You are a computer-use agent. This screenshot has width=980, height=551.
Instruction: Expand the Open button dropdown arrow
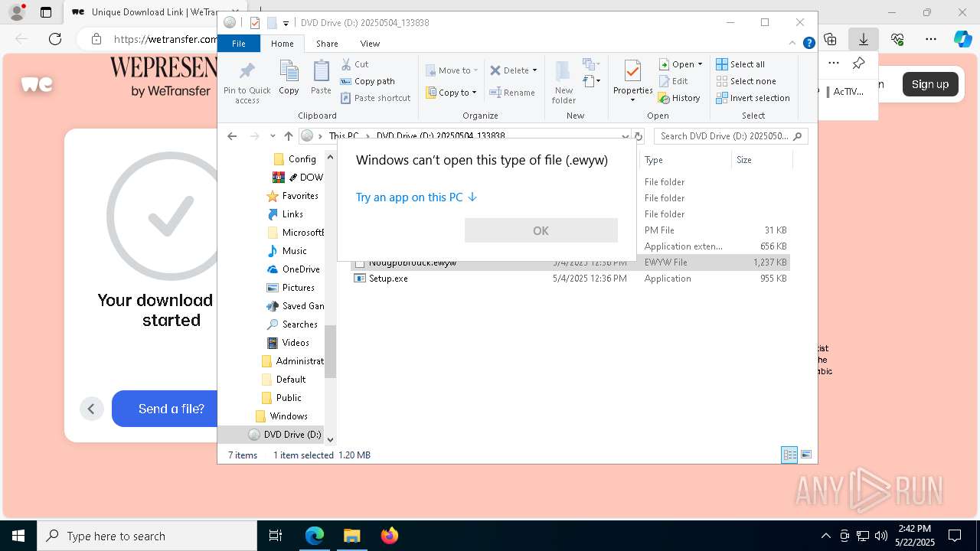(700, 64)
